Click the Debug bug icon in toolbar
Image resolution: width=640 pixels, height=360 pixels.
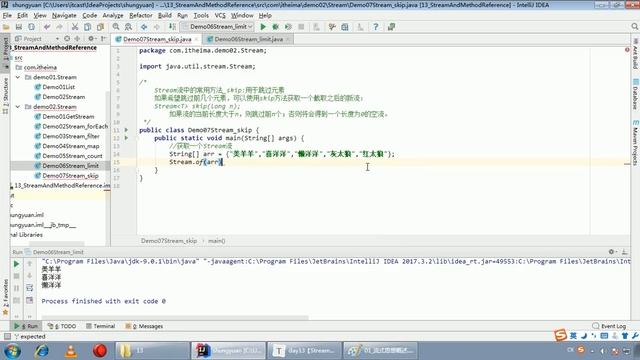pos(276,27)
